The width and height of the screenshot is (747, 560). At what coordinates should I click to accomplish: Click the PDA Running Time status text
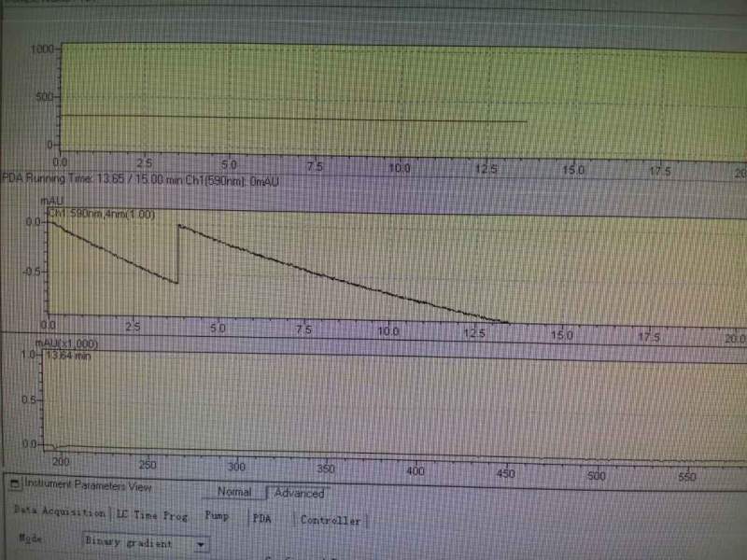coord(141,179)
